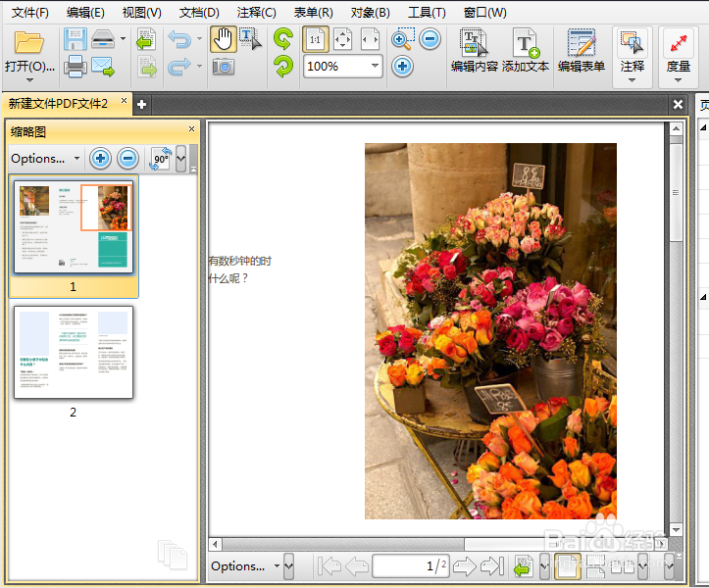Screen dimensions: 709x588
Task: Open the Document (文档) menu
Action: pos(199,12)
